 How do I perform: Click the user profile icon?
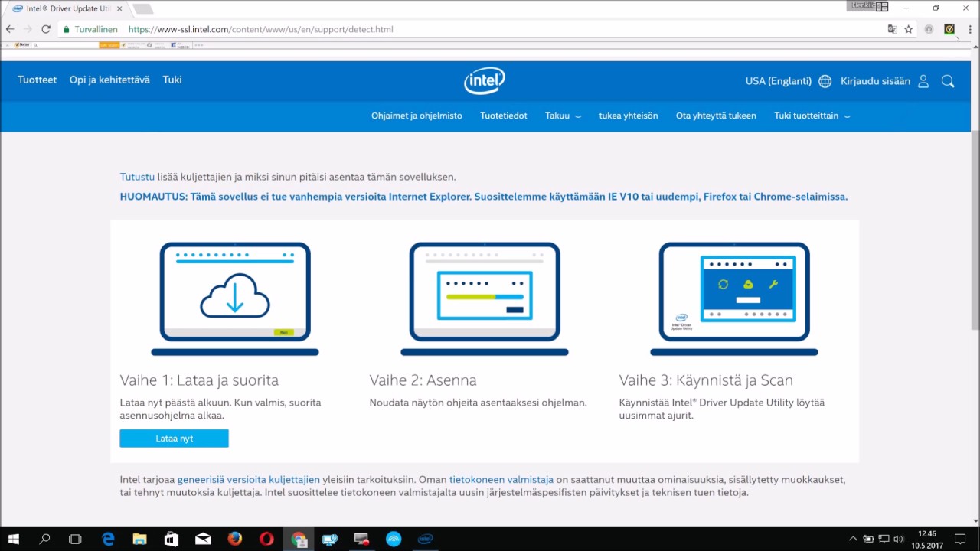(x=923, y=81)
